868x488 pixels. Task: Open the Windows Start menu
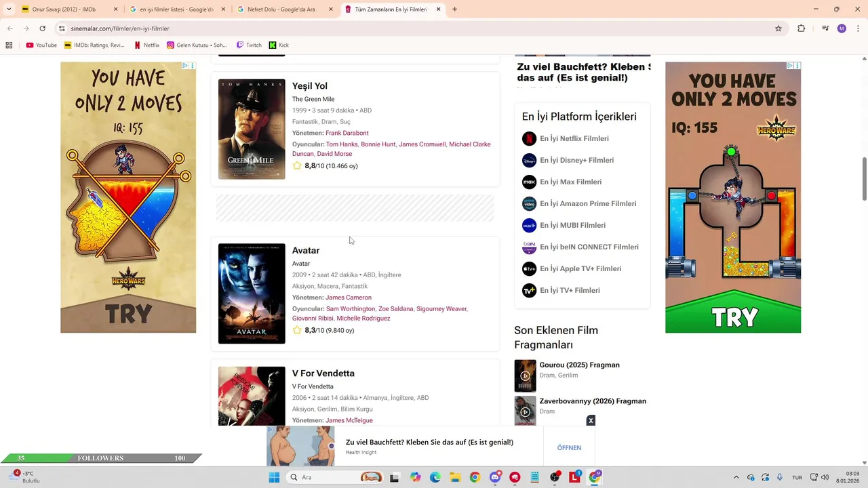(274, 477)
